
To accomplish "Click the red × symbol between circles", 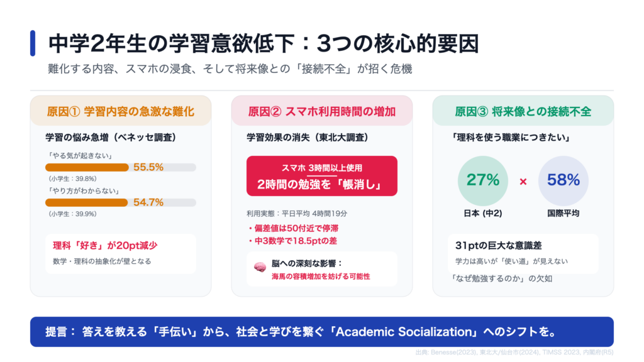I will (x=523, y=181).
